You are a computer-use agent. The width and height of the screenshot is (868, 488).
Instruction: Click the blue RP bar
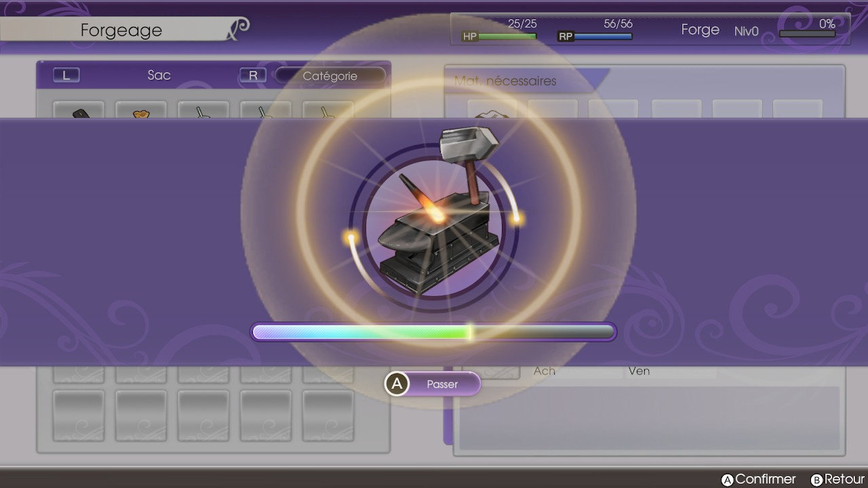pyautogui.click(x=604, y=37)
